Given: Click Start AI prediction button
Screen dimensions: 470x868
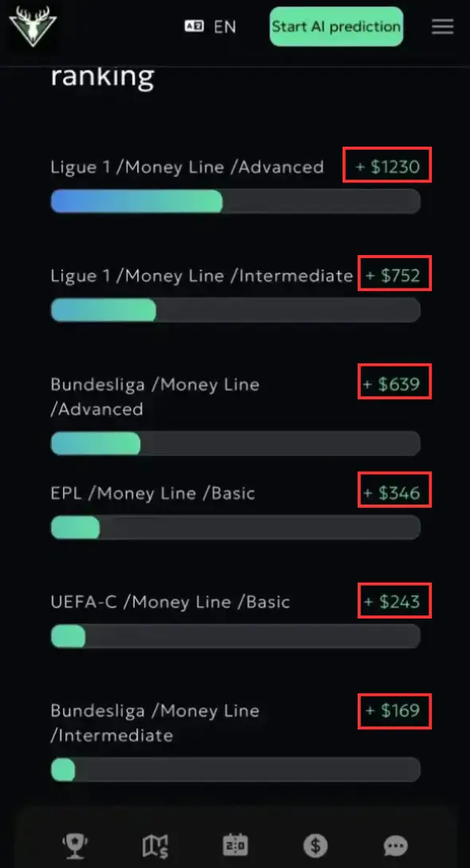Looking at the screenshot, I should tap(336, 26).
